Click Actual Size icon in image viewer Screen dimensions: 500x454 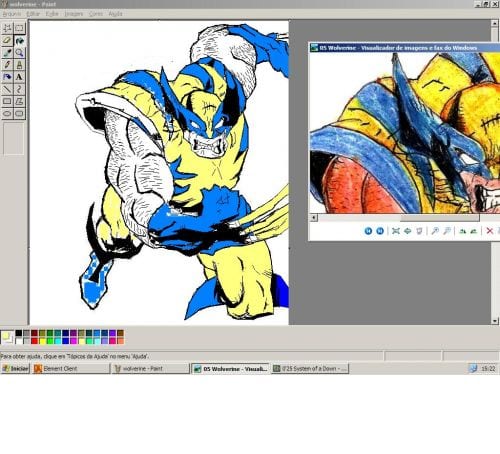[407, 231]
